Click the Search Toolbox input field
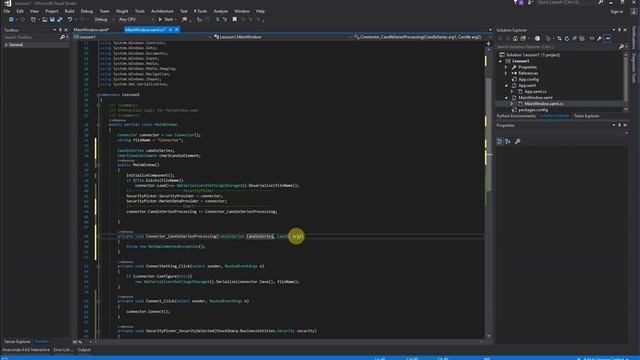 [x=31, y=37]
